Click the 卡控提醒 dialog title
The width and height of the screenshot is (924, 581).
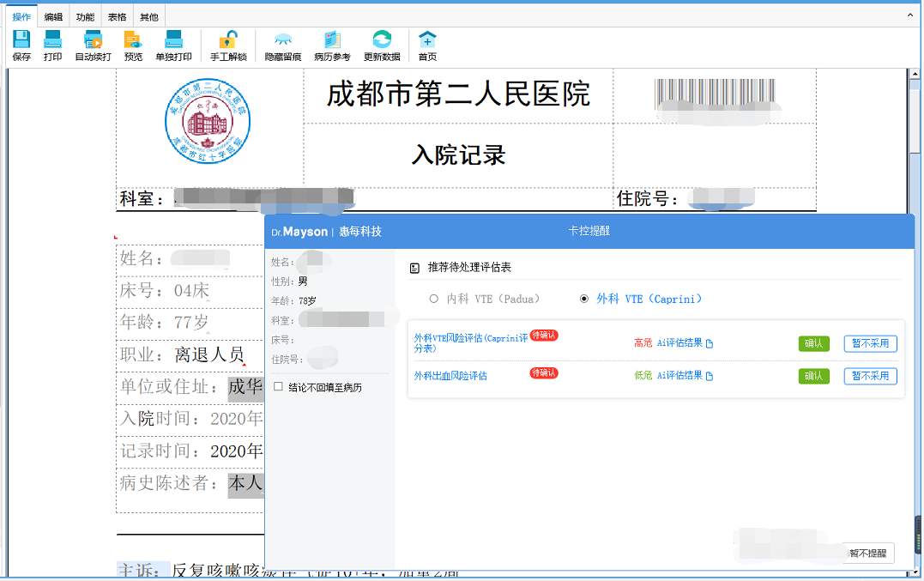[589, 231]
